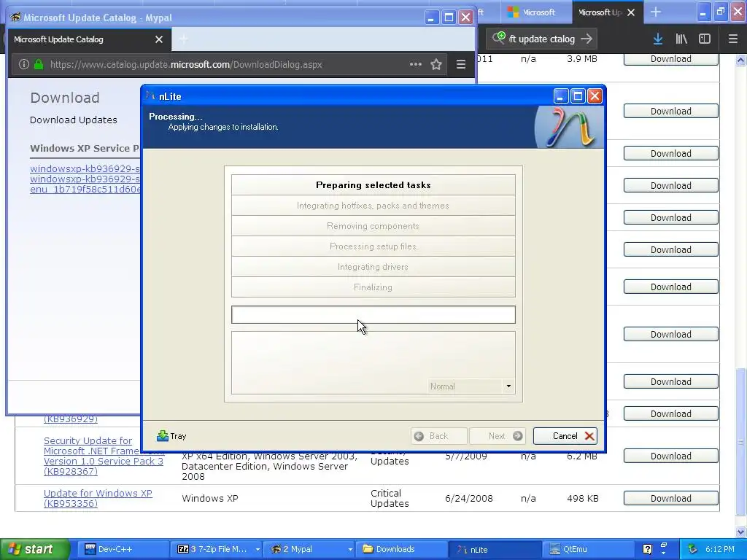Download the 498 KB KB953356 update

[x=671, y=498]
